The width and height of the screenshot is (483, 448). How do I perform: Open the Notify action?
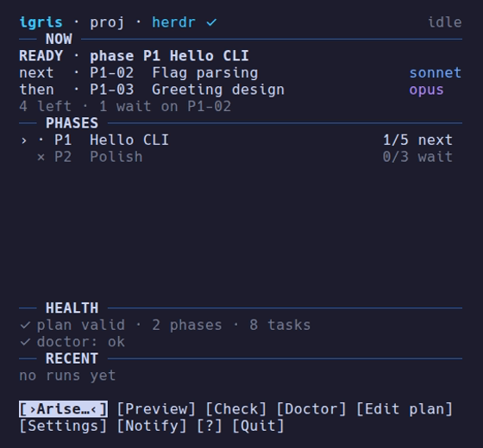click(x=152, y=426)
